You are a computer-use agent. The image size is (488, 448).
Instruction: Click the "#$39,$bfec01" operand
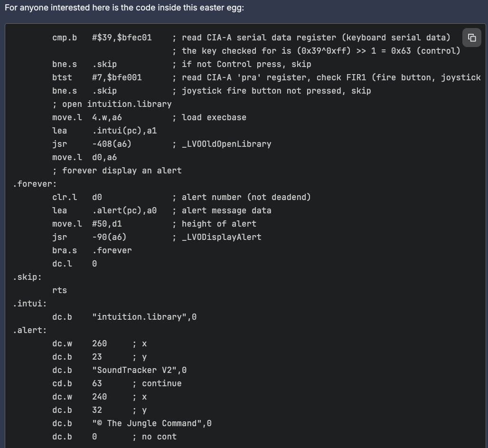click(x=122, y=38)
